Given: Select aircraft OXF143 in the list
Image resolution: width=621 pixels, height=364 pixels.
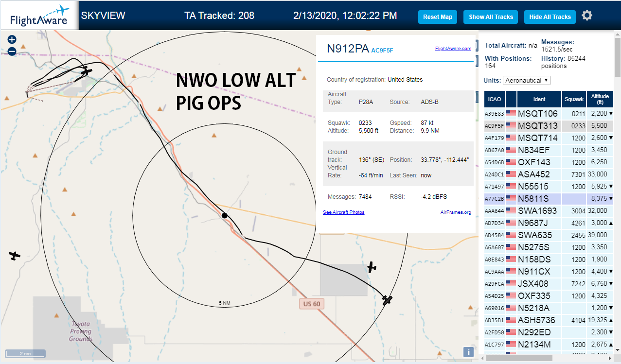Looking at the screenshot, I should click(549, 162).
